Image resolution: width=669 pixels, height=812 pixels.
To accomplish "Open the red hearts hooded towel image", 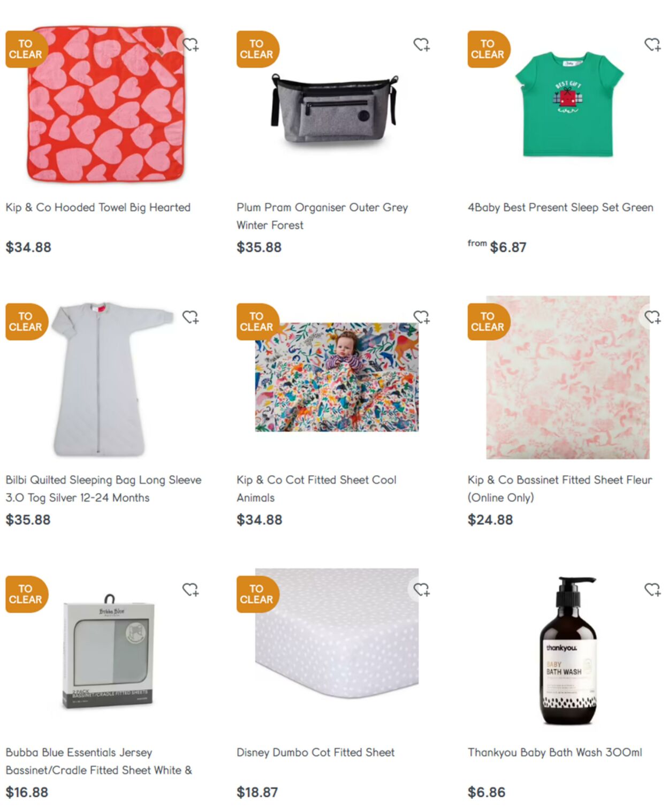I will tap(105, 104).
